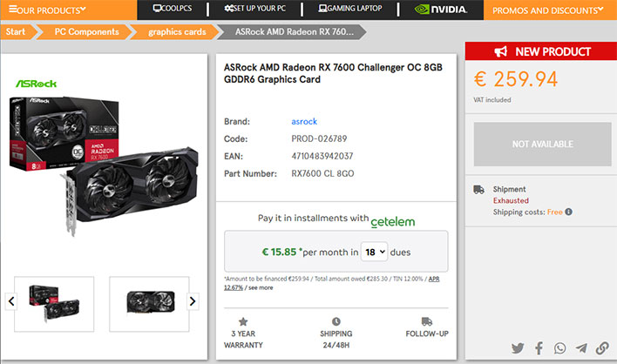Show next thumbnail with right arrow
617x364 pixels.
tap(193, 301)
